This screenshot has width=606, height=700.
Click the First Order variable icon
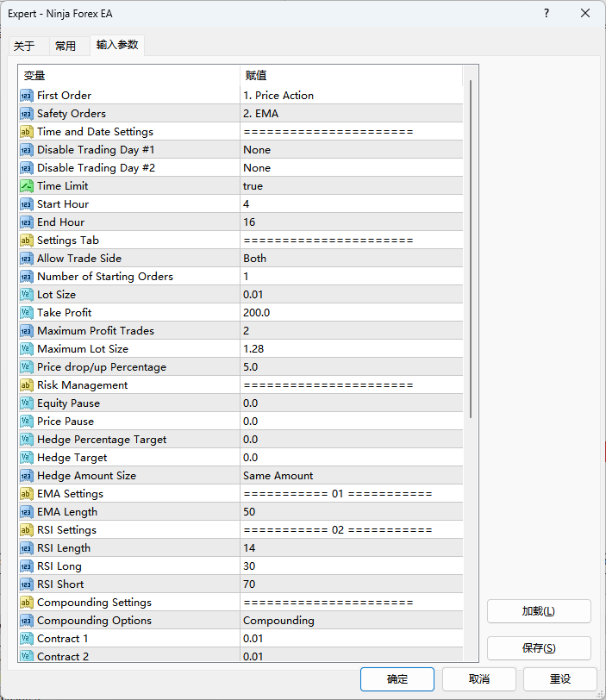click(27, 96)
